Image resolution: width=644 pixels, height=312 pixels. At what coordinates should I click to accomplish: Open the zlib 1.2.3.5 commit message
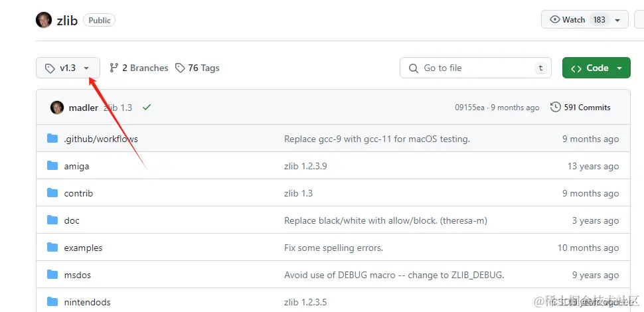pyautogui.click(x=305, y=302)
